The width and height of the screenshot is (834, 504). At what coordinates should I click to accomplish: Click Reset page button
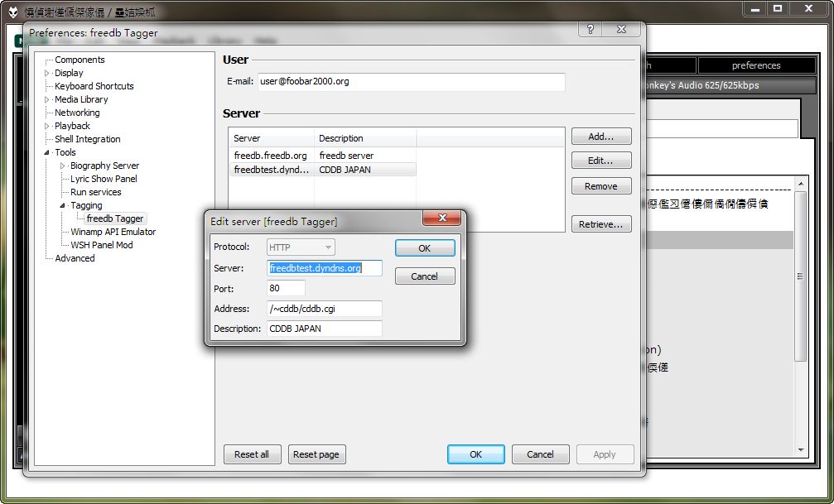[x=316, y=454]
